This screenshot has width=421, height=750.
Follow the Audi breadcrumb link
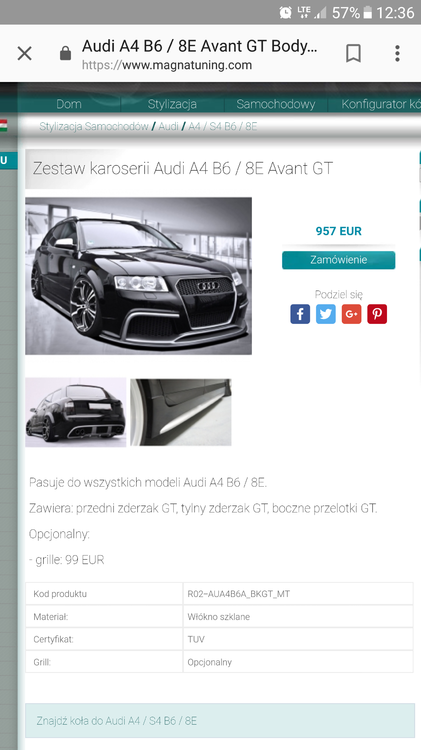pyautogui.click(x=168, y=126)
